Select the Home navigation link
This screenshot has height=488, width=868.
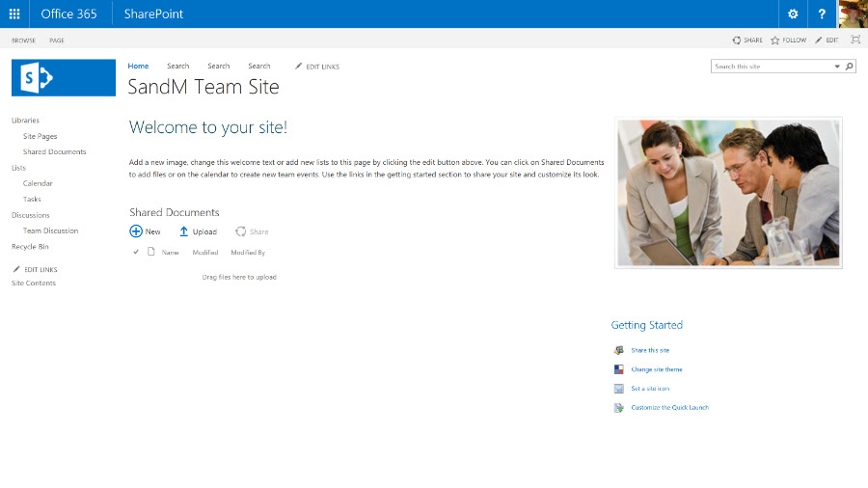coord(138,66)
